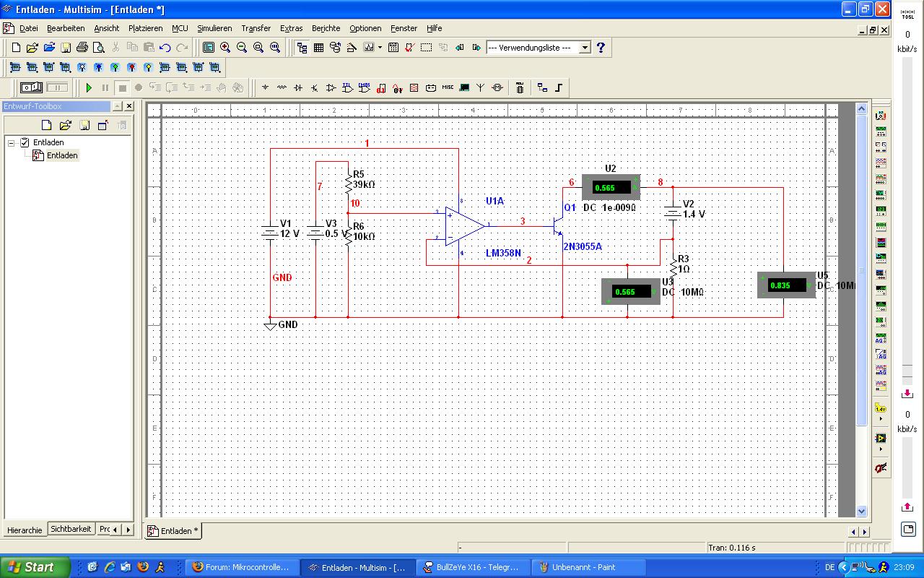Image resolution: width=924 pixels, height=578 pixels.
Task: Flip the simulation on/off switch
Action: (x=31, y=87)
